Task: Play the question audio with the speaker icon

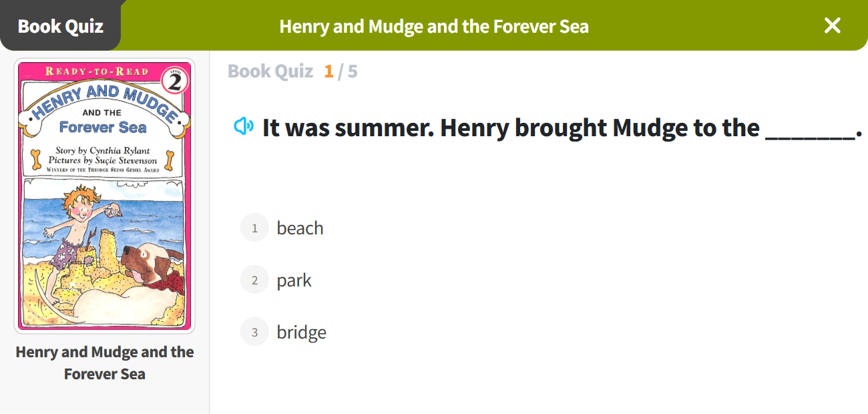Action: pyautogui.click(x=244, y=126)
